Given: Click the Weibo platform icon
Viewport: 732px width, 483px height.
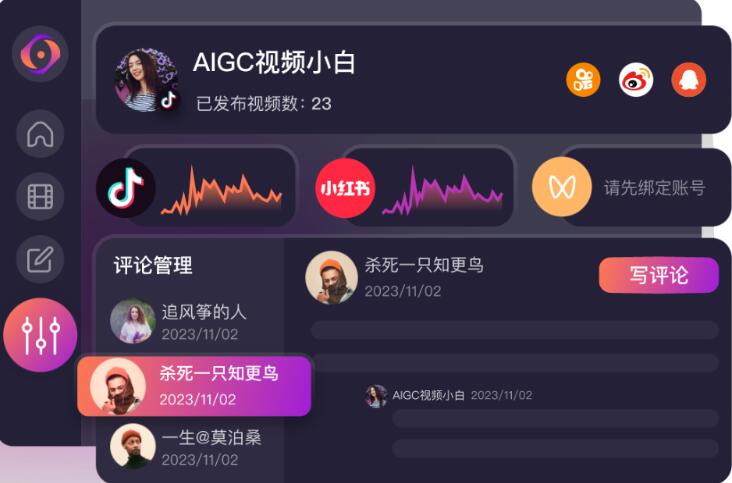Looking at the screenshot, I should click(636, 80).
